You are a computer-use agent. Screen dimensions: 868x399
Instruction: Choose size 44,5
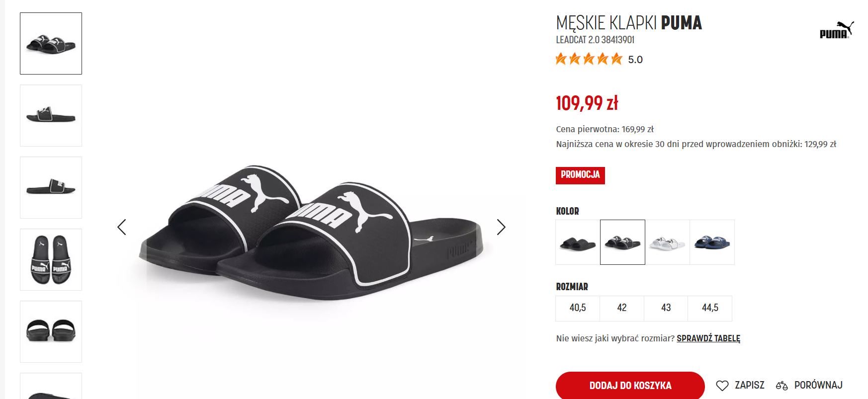click(710, 308)
